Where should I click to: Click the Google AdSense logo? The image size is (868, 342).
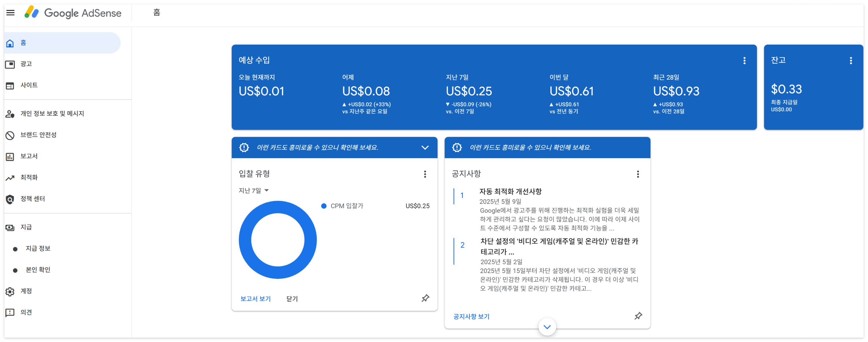(73, 13)
